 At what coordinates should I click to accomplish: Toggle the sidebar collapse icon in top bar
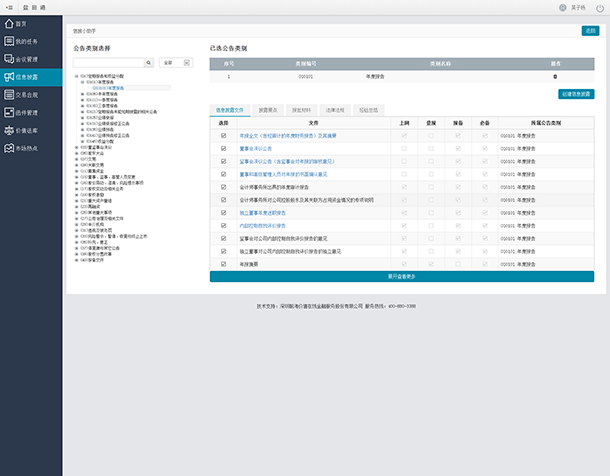[x=9, y=7]
